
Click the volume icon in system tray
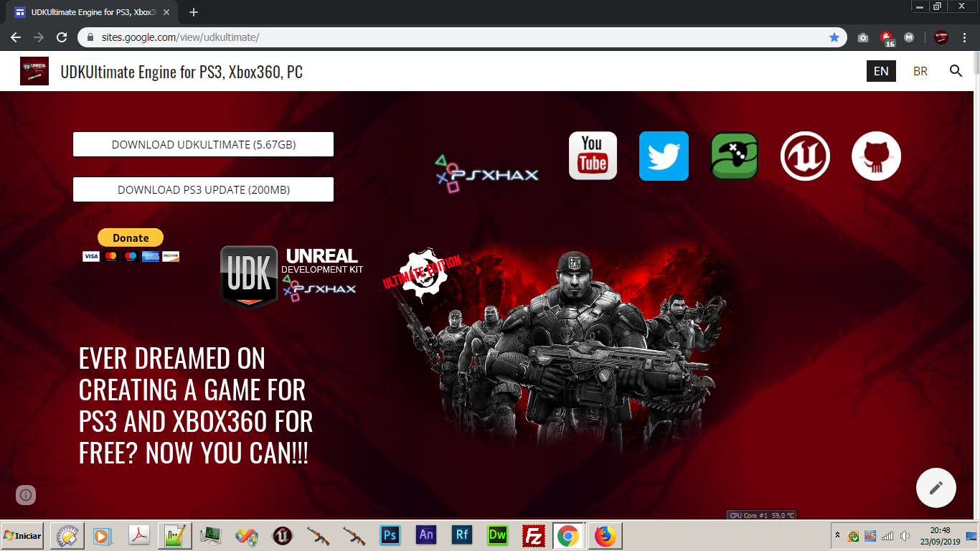[x=905, y=535]
